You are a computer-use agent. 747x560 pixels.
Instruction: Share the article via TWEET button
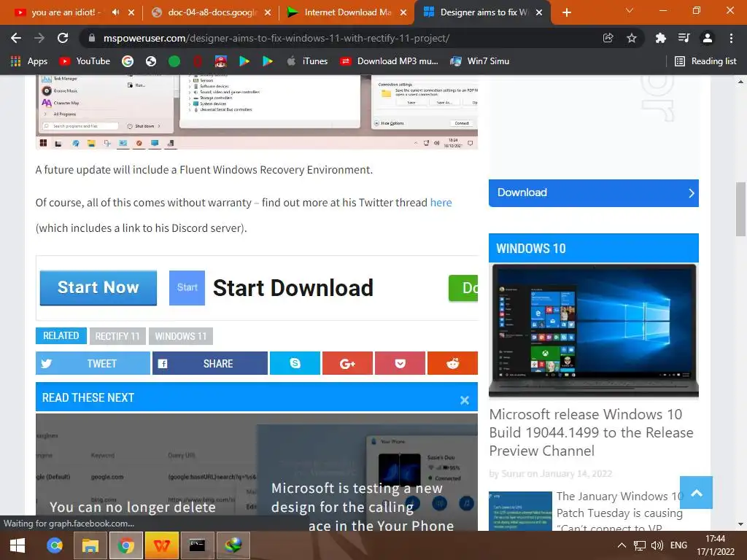coord(93,363)
